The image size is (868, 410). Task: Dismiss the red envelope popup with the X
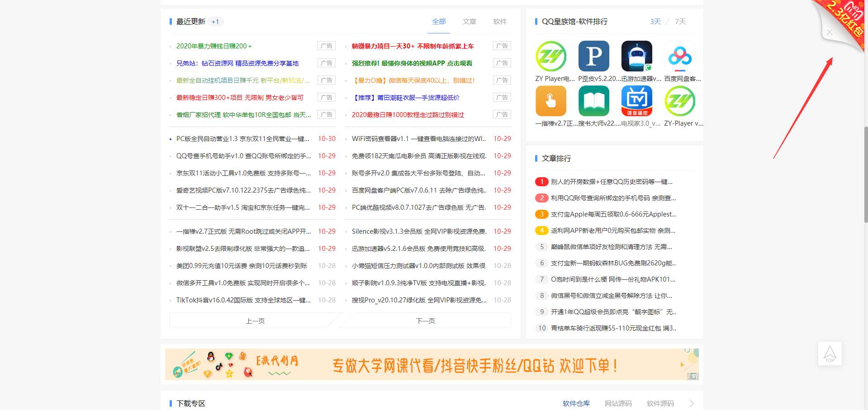pos(829,32)
